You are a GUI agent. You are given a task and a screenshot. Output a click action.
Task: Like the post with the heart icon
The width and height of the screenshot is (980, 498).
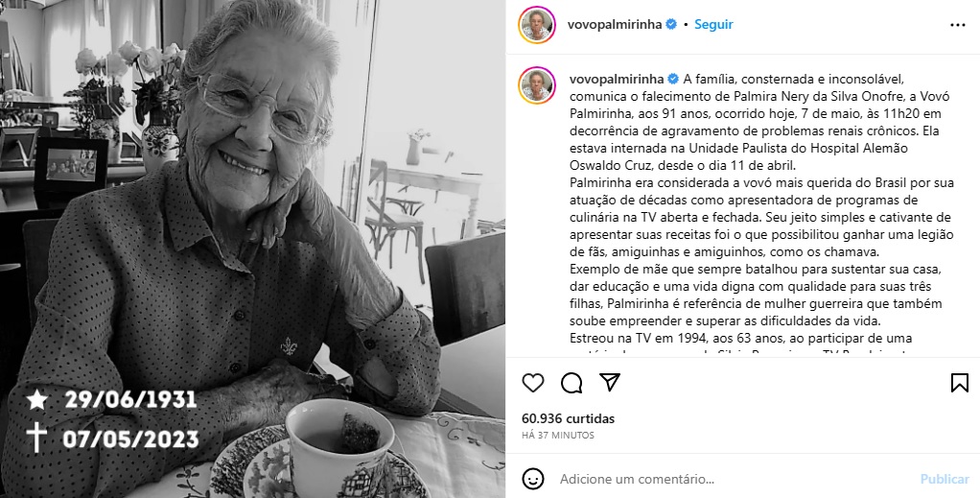tap(532, 383)
